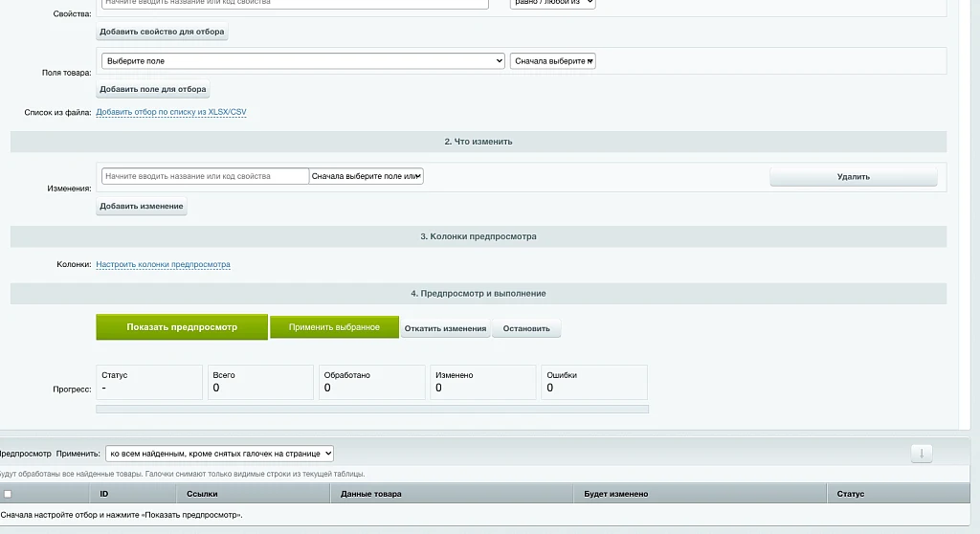Click 'Применить выбранное' button
Screen dimensions: 980x534
click(x=334, y=327)
